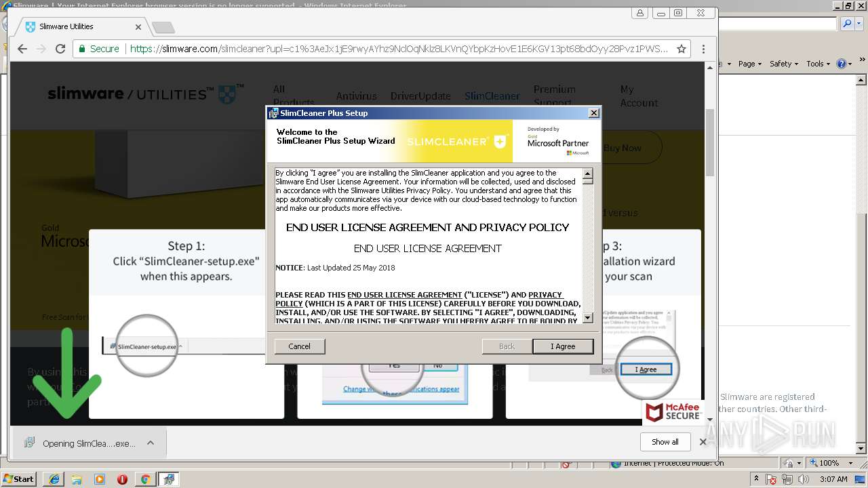Click the SlimCleaner logo banner
The image size is (868, 488).
(457, 142)
